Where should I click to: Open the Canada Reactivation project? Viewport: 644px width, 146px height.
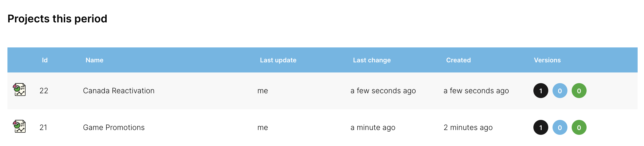tap(119, 91)
